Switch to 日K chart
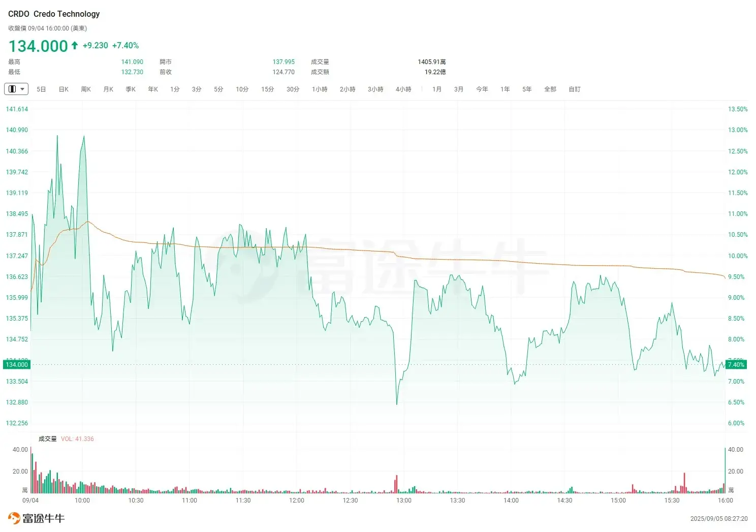Image resolution: width=756 pixels, height=532 pixels. click(x=64, y=89)
